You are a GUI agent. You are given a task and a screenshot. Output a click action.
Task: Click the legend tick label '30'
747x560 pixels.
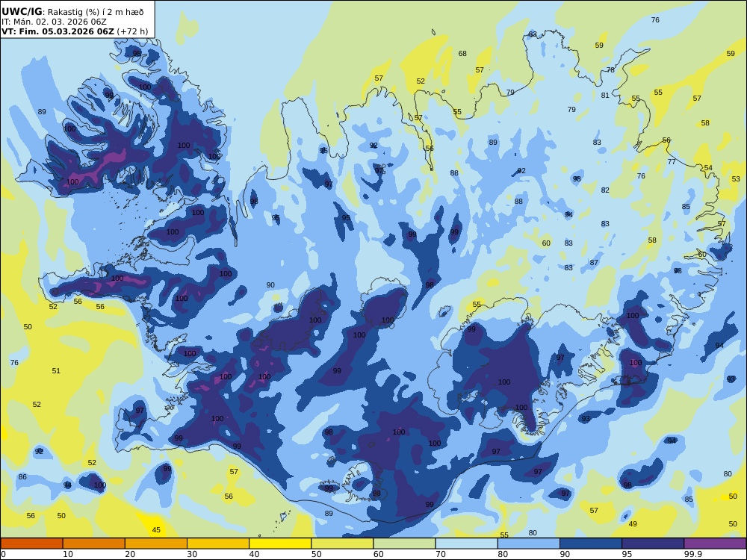[x=192, y=554]
